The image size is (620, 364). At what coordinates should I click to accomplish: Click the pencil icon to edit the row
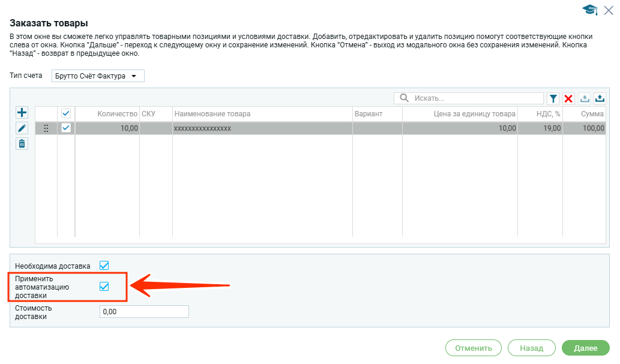point(22,128)
